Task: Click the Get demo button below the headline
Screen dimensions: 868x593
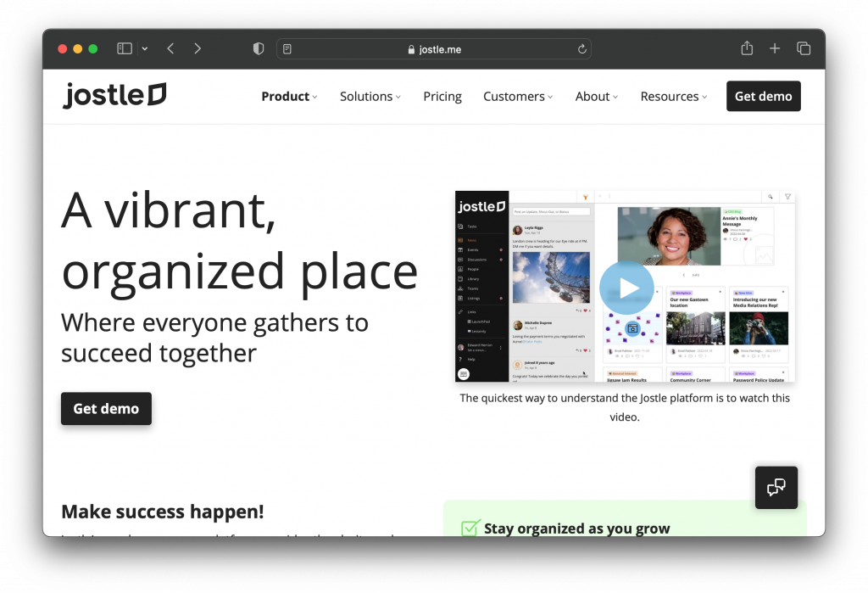Action: pos(106,408)
